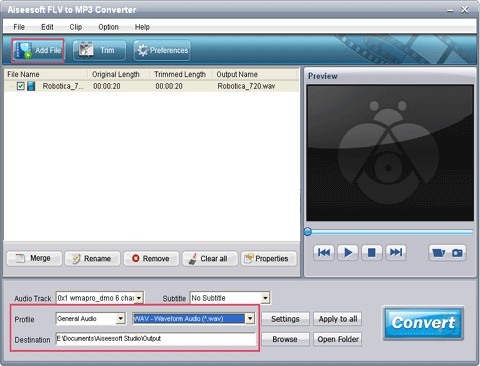This screenshot has height=366, width=480.
Task: Open the snapshot folder icon
Action: pyautogui.click(x=438, y=253)
